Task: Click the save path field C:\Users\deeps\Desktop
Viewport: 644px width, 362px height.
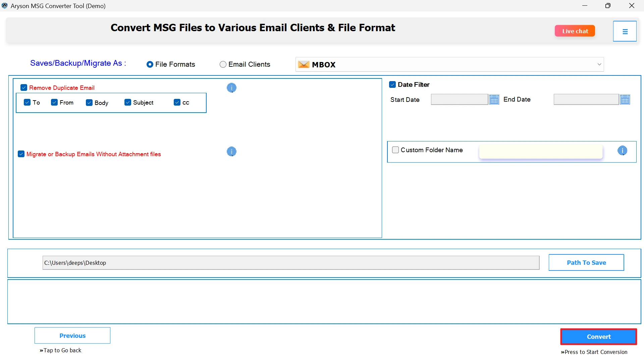Action: pos(291,263)
